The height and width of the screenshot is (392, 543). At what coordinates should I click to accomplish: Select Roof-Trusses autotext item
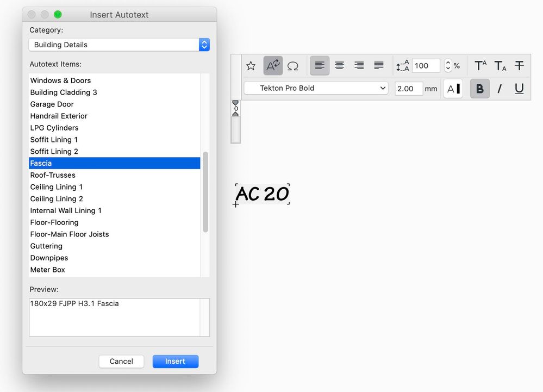(x=53, y=175)
